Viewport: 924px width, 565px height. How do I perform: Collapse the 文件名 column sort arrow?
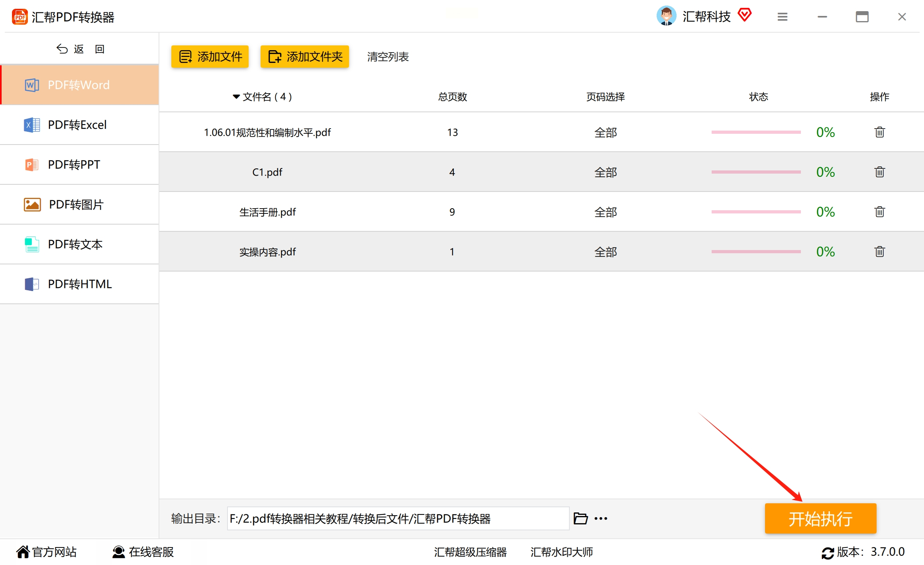coord(236,97)
